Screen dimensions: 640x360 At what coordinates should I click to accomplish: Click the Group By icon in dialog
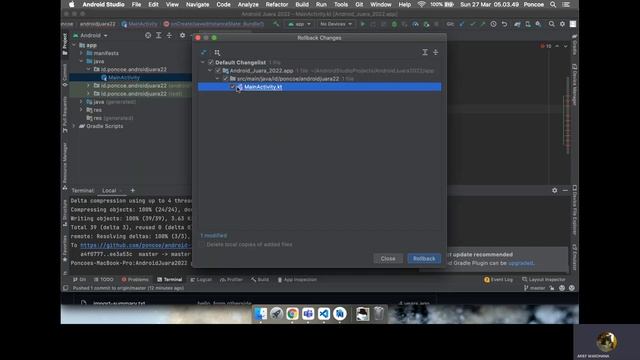[x=217, y=52]
